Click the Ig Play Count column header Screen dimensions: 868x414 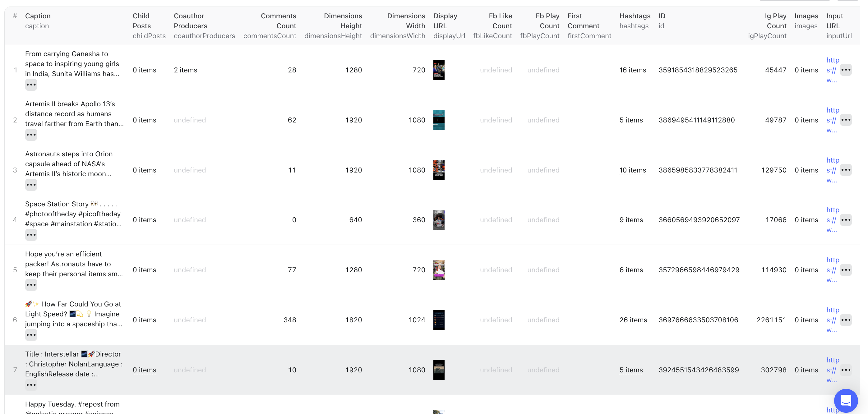click(x=767, y=25)
